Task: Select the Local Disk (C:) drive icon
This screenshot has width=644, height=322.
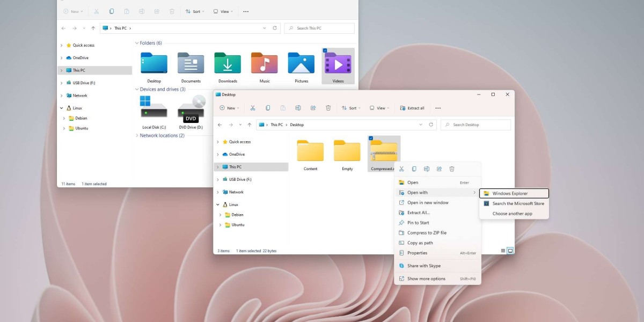Action: click(x=154, y=107)
